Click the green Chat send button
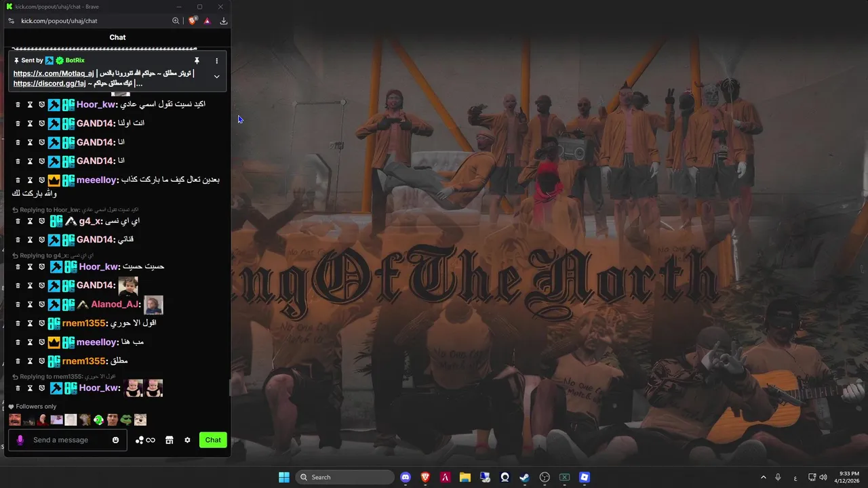Screen dimensions: 868x488 [213, 440]
